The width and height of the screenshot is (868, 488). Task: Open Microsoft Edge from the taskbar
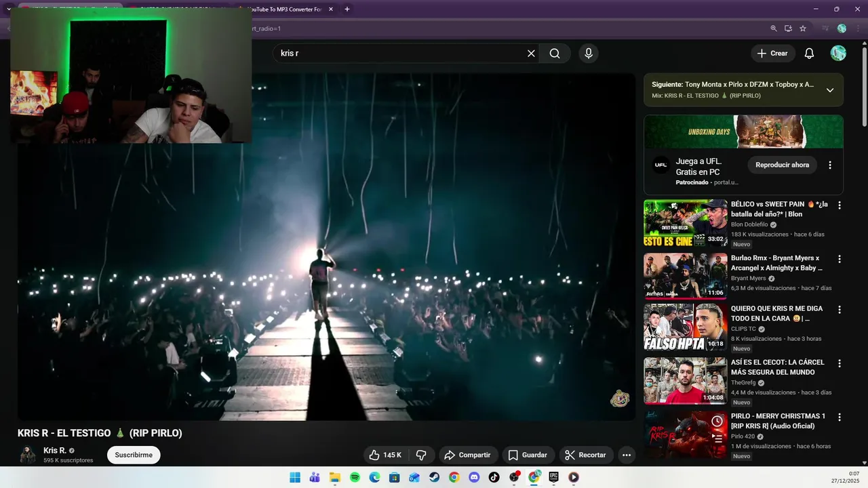click(374, 477)
